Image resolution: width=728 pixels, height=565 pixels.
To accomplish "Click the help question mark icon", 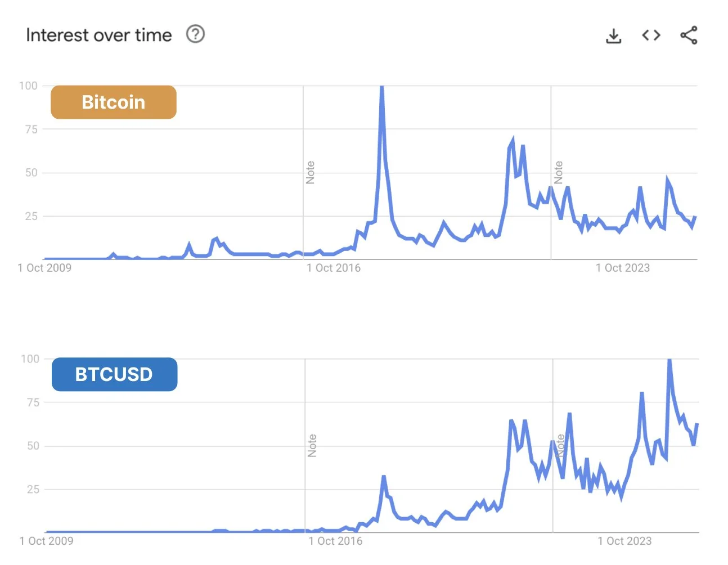I will [x=195, y=34].
